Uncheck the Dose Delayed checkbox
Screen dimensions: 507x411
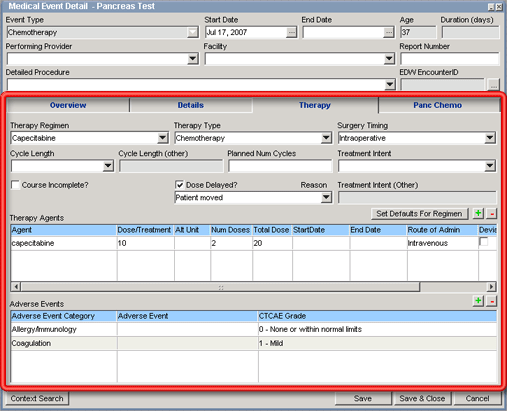point(179,185)
